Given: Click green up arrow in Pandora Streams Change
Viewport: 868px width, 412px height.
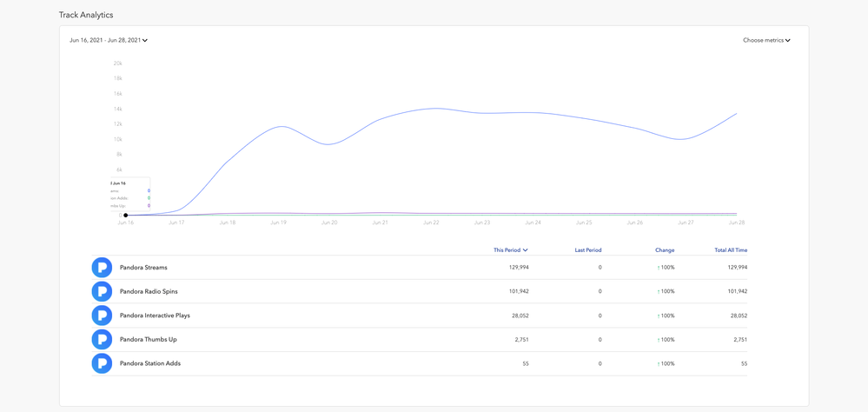Looking at the screenshot, I should point(659,268).
